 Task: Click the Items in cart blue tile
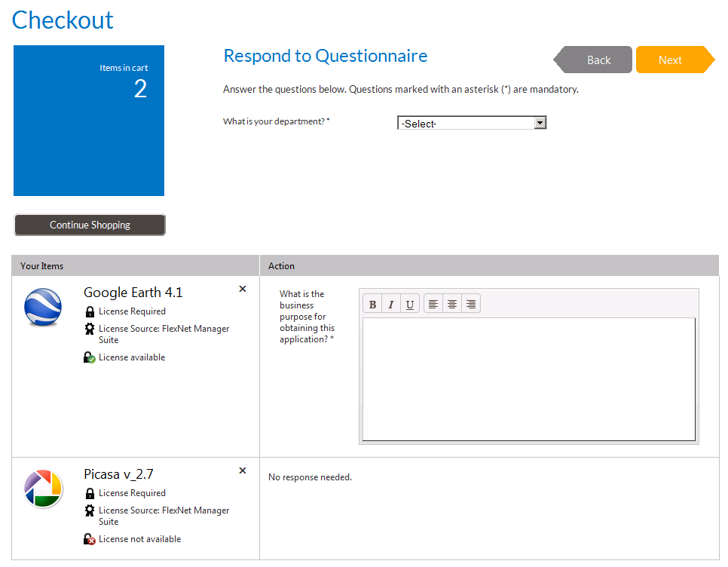[x=89, y=121]
